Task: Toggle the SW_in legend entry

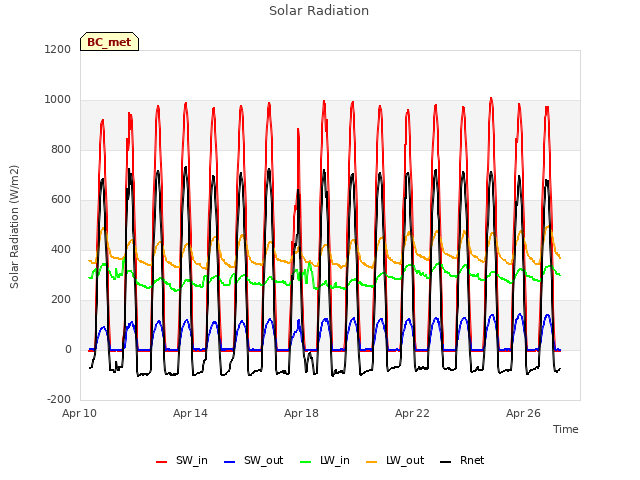Action: coord(182,460)
